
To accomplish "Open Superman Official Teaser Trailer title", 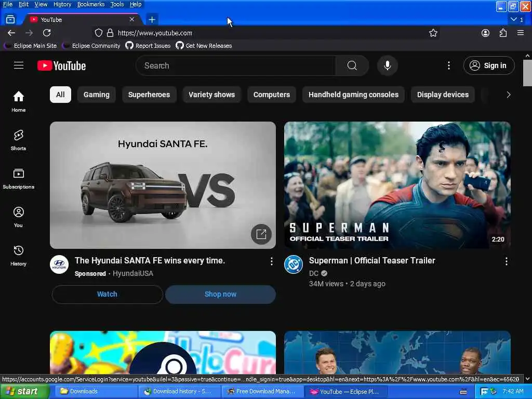I will point(372,261).
